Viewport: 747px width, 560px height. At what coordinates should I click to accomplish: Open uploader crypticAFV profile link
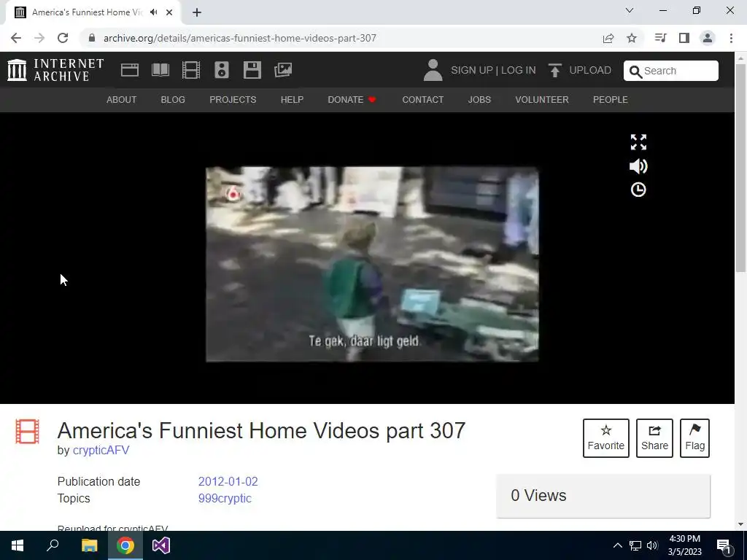coord(101,451)
